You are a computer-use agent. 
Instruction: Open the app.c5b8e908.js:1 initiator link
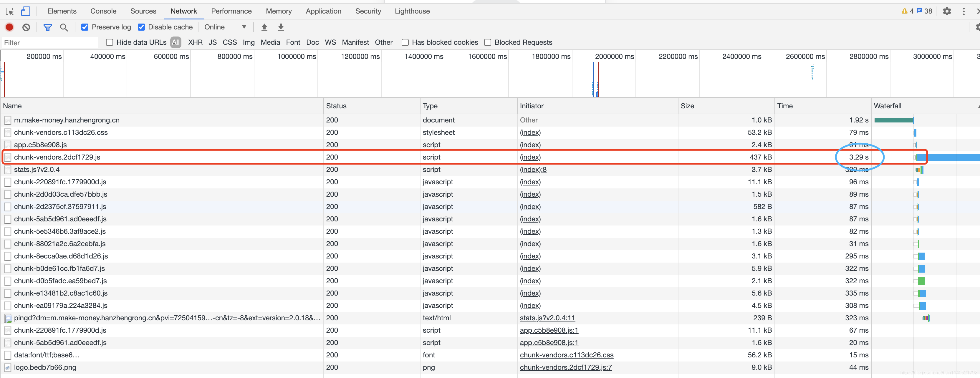pyautogui.click(x=549, y=330)
